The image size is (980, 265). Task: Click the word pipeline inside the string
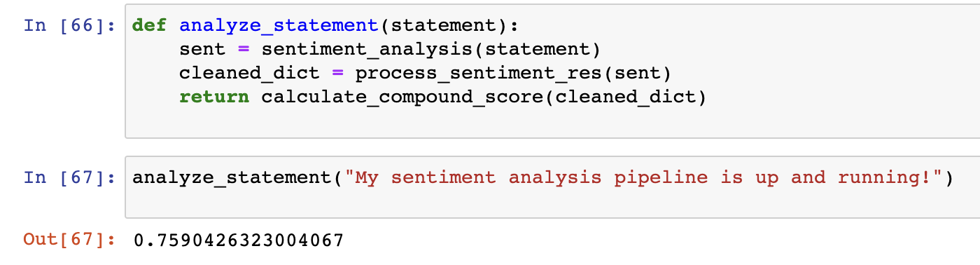click(x=660, y=179)
